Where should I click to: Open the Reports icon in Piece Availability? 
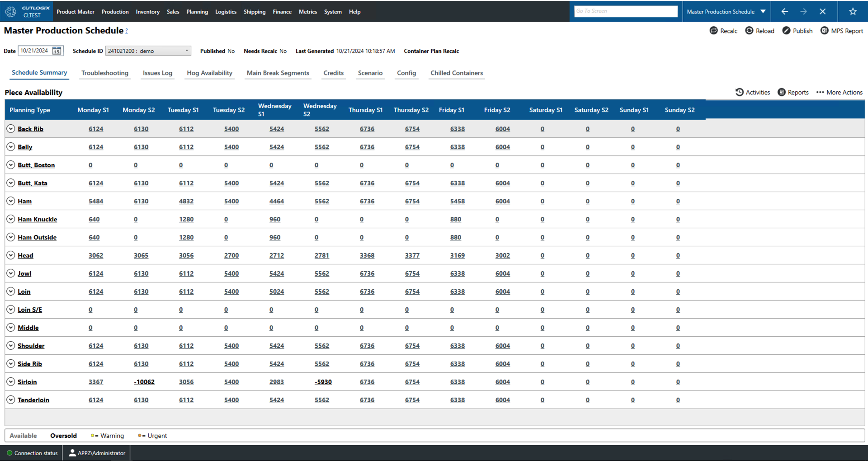pos(782,92)
